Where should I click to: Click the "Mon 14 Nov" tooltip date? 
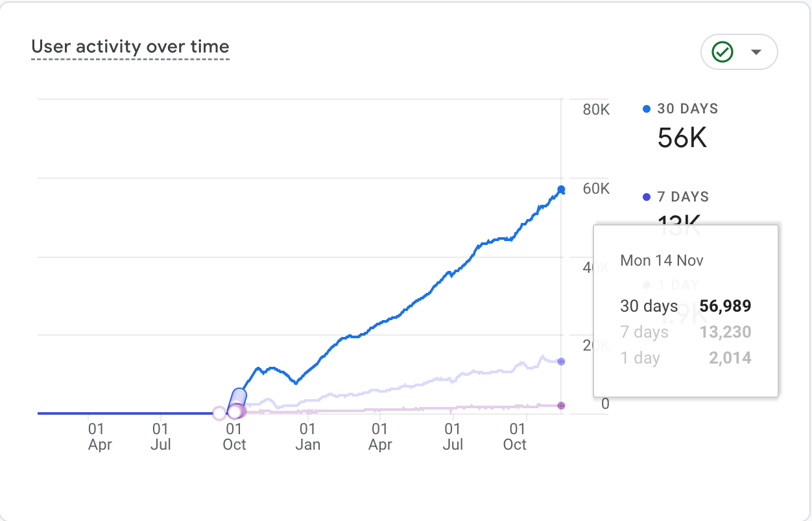tap(662, 260)
